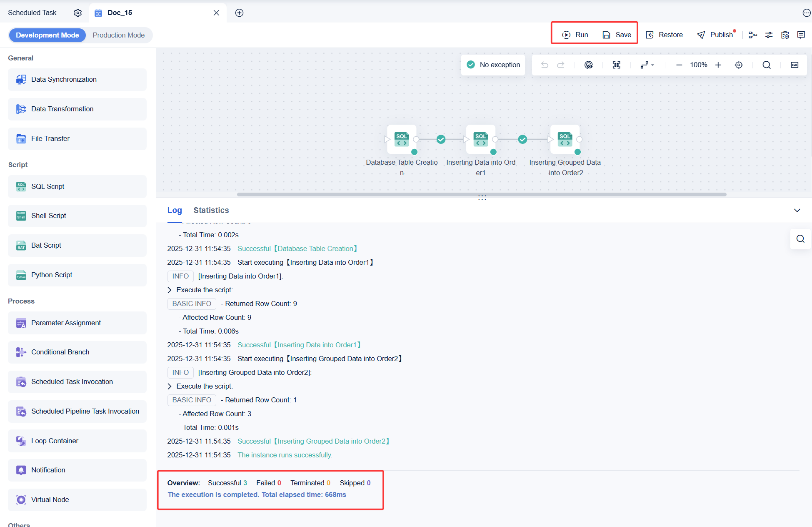The image size is (812, 527).
Task: Open Scheduled Task settings gear
Action: pos(78,13)
